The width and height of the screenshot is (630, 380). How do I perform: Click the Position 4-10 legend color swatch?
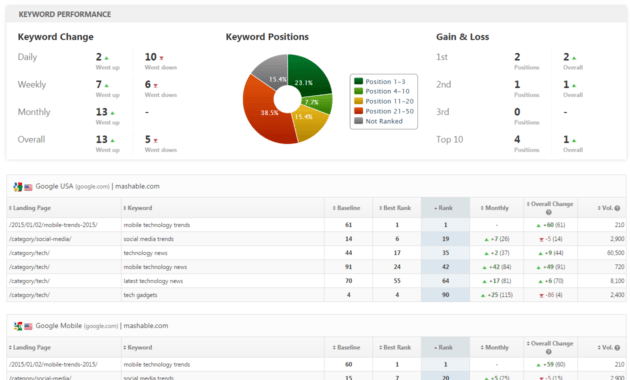[x=358, y=91]
